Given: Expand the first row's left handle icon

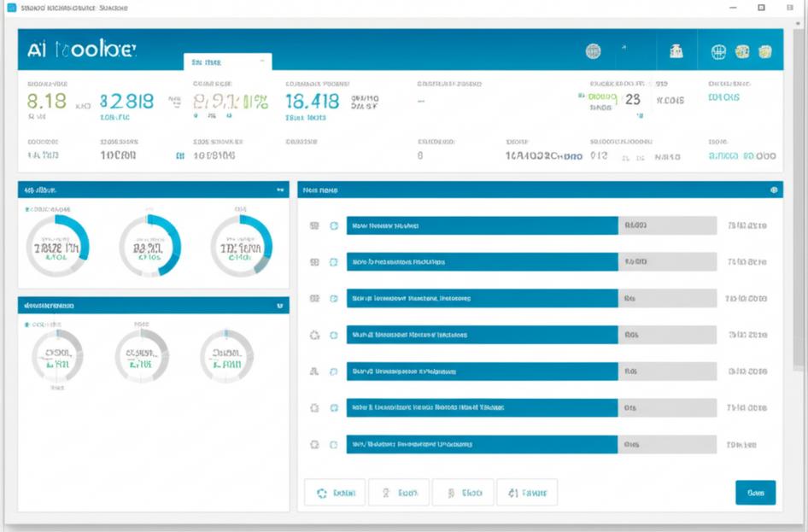Looking at the screenshot, I should tap(313, 226).
